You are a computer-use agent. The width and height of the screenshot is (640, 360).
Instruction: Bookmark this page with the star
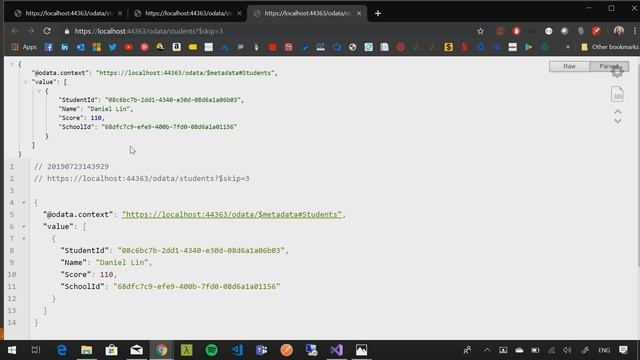pos(480,31)
